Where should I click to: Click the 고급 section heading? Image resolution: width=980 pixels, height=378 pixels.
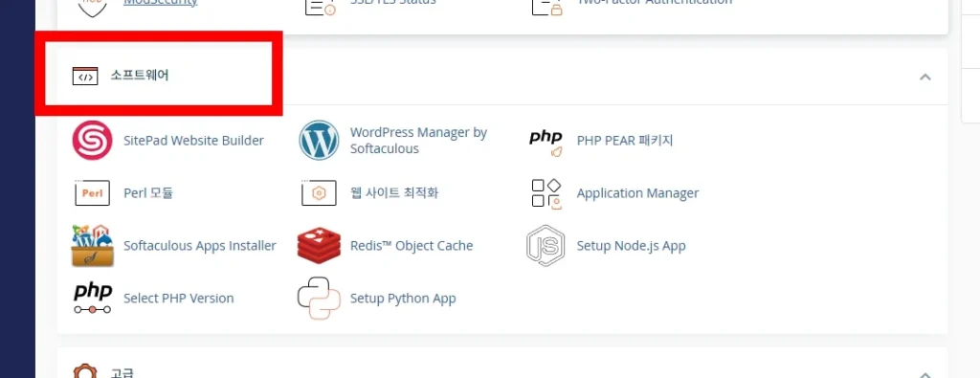point(122,373)
